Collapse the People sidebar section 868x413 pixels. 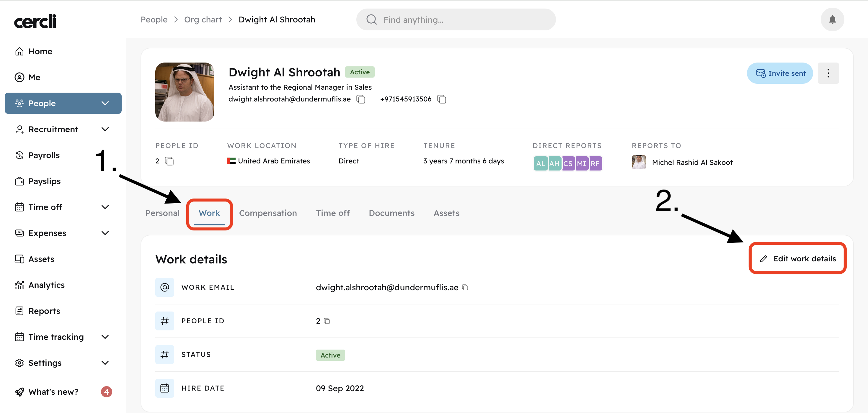coord(105,103)
